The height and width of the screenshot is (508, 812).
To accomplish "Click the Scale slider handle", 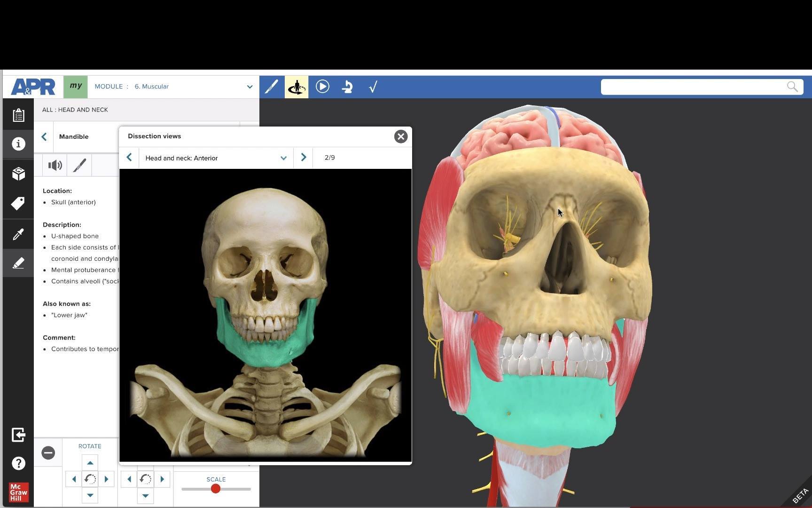I will 216,489.
